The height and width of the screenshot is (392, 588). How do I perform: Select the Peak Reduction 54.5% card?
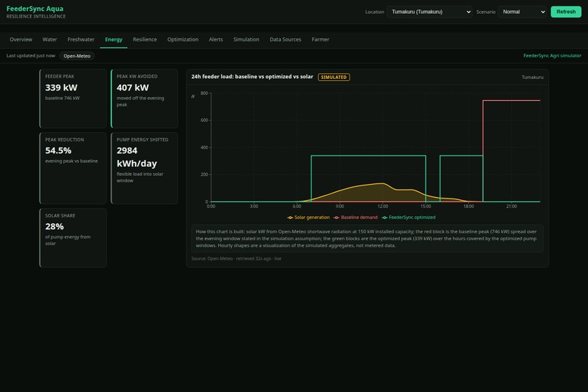73,168
